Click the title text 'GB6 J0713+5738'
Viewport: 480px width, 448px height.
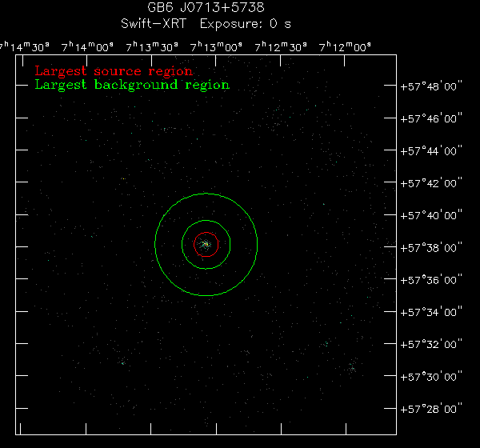[x=206, y=7]
